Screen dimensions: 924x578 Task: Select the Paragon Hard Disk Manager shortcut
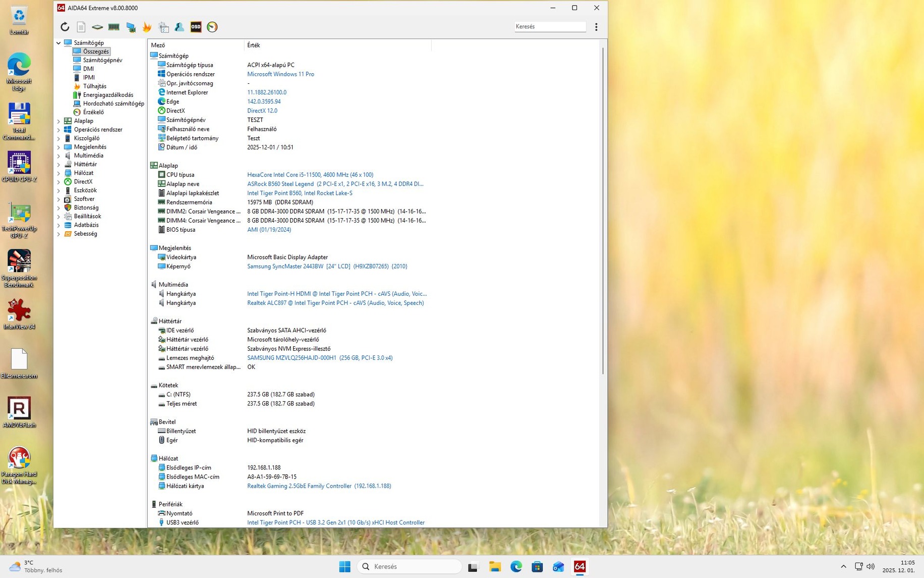pyautogui.click(x=19, y=465)
